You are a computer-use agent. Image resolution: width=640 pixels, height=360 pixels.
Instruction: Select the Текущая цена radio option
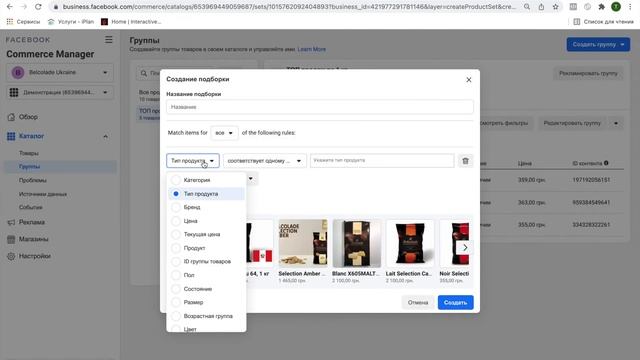tap(176, 234)
